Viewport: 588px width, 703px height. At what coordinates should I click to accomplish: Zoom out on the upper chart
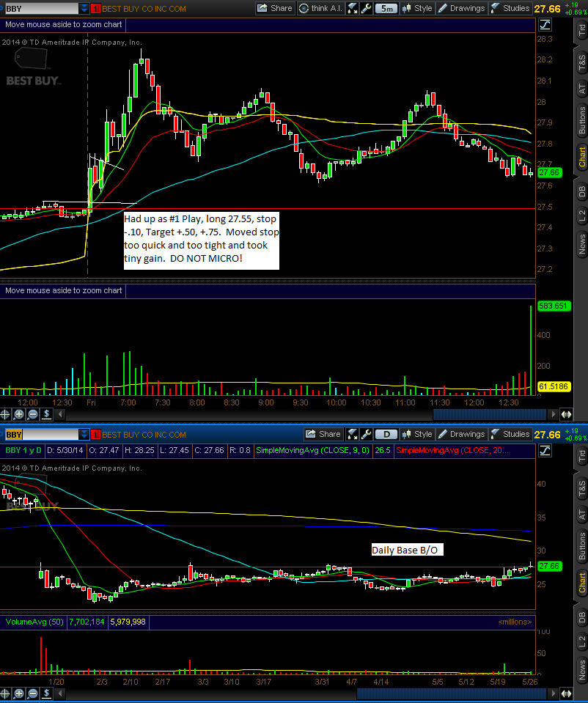click(x=33, y=414)
